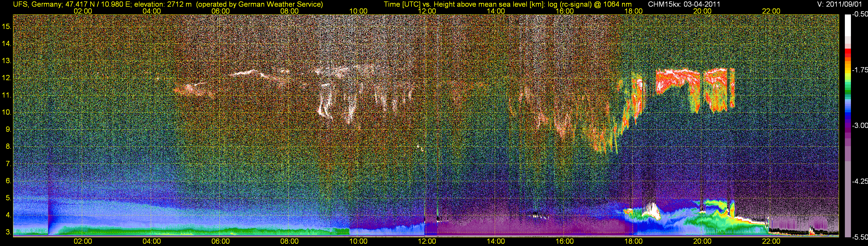Click the 12:00 label on the top time axis
The width and height of the screenshot is (868, 246).
tap(427, 11)
